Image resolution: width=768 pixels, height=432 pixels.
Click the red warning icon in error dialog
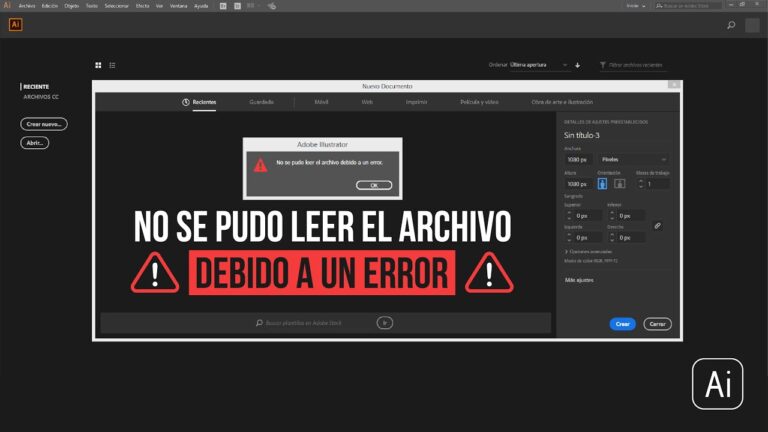tap(261, 165)
